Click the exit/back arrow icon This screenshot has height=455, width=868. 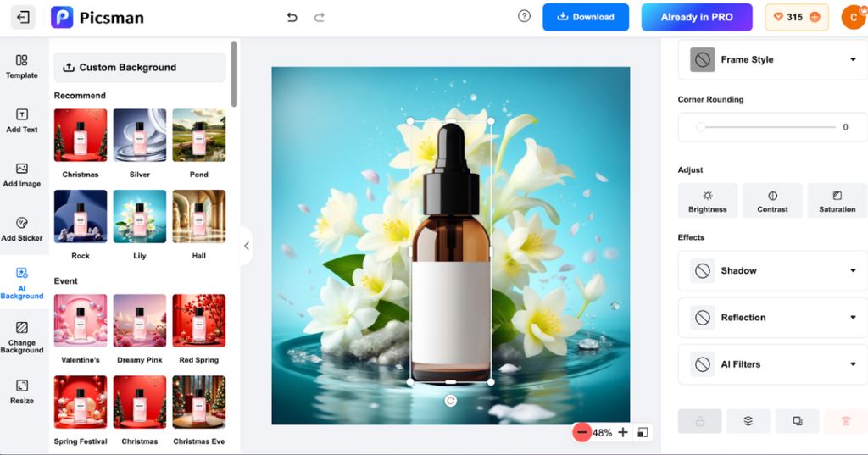pos(23,17)
